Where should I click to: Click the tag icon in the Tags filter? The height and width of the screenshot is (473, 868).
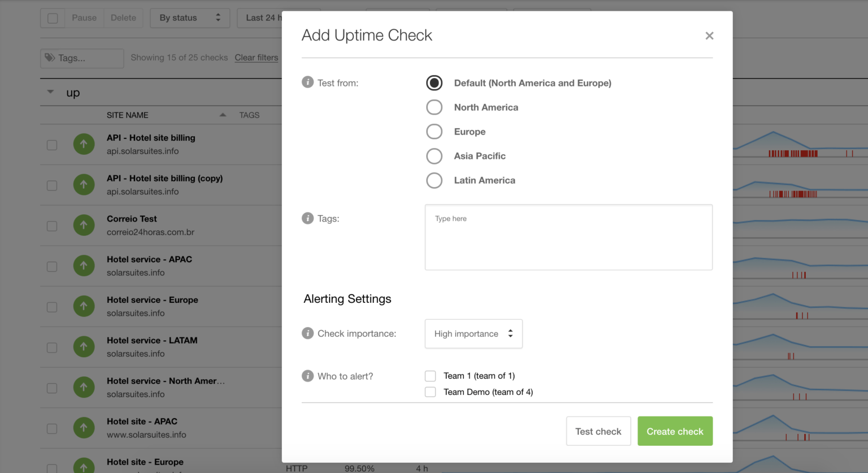click(50, 58)
